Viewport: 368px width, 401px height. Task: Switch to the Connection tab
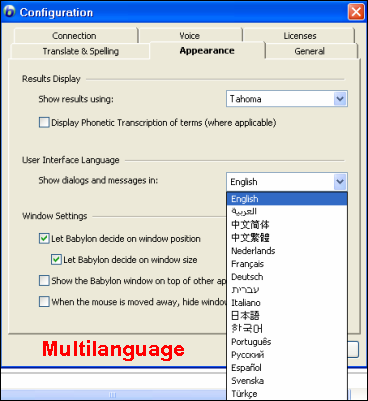pos(74,36)
